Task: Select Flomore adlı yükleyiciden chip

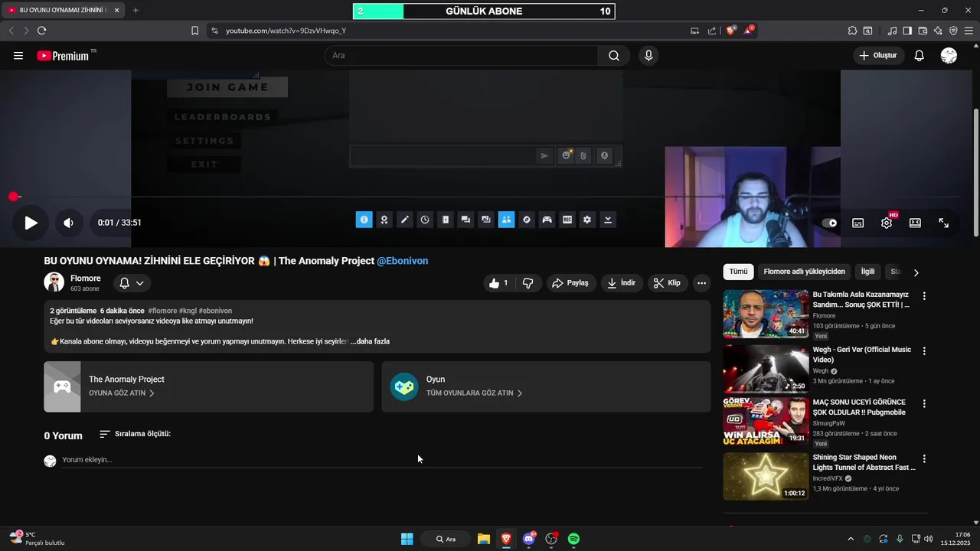Action: (804, 272)
